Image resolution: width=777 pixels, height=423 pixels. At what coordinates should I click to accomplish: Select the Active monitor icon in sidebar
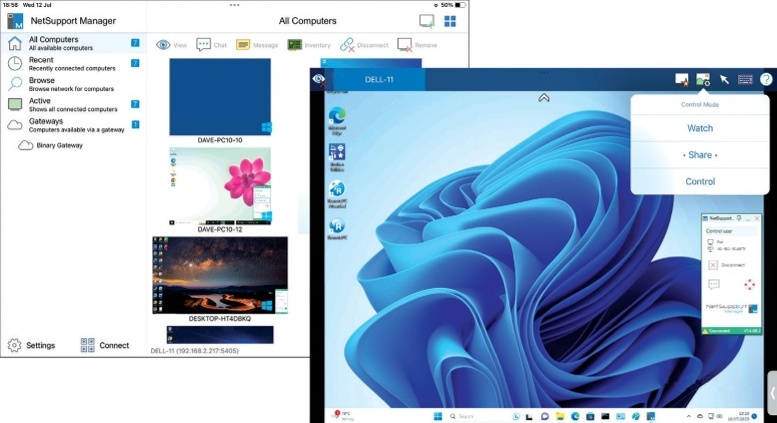point(15,104)
